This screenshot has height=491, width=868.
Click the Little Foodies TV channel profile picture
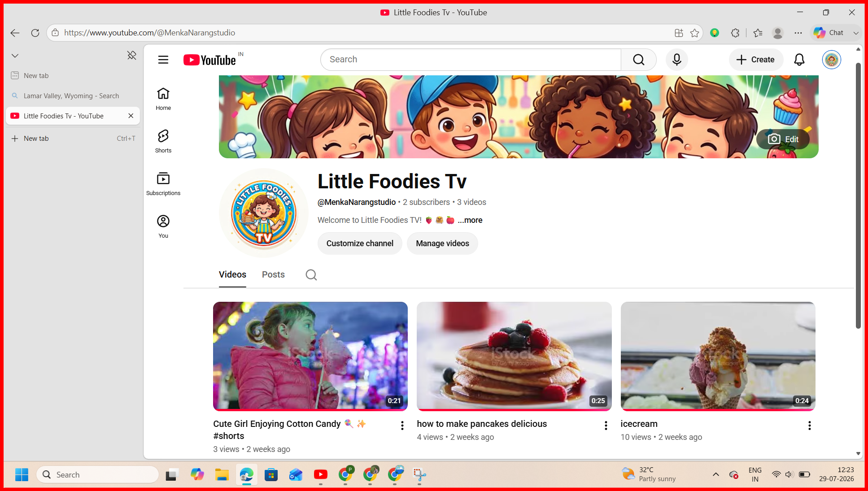click(264, 213)
